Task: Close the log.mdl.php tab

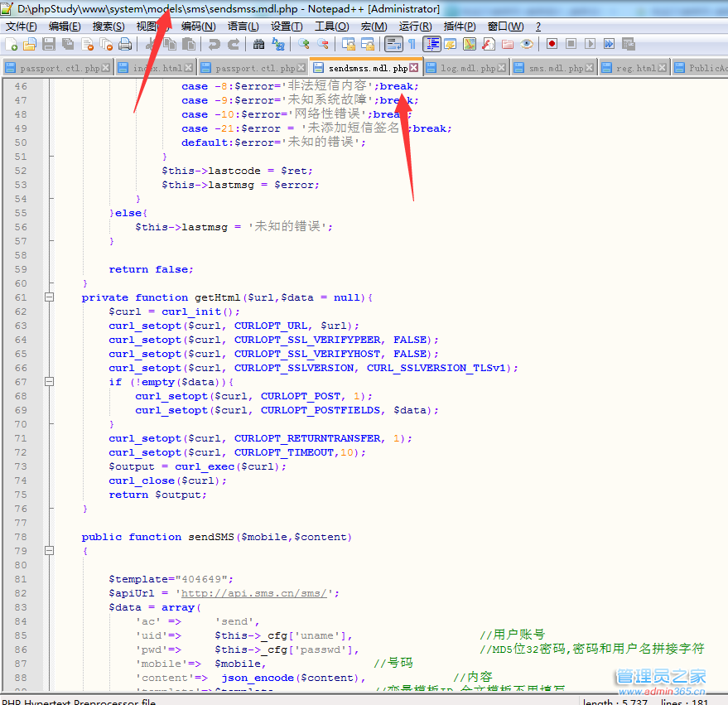Action: [x=501, y=68]
